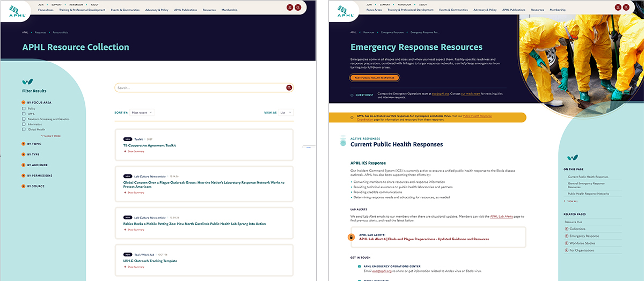Open the our media team link
The image size is (644, 281).
point(472,94)
